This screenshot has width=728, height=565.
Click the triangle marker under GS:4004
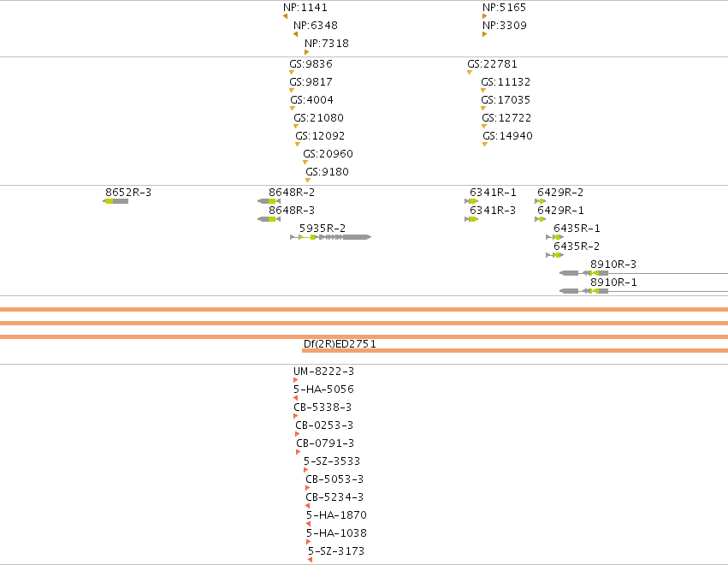tap(293, 108)
